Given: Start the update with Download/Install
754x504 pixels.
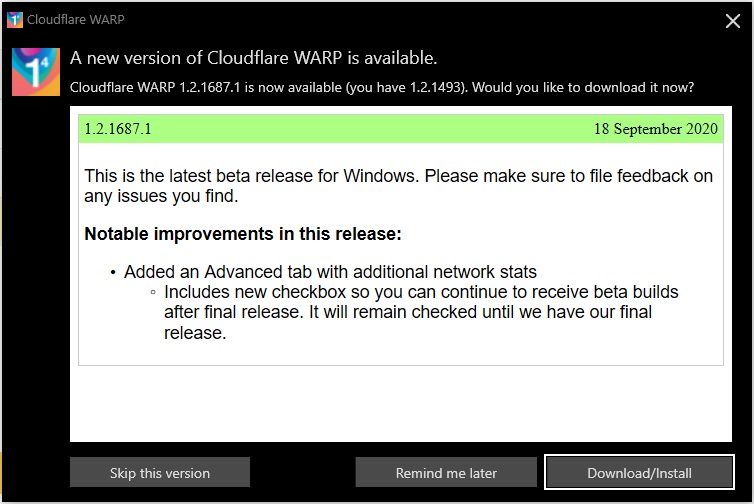Looking at the screenshot, I should (x=639, y=473).
